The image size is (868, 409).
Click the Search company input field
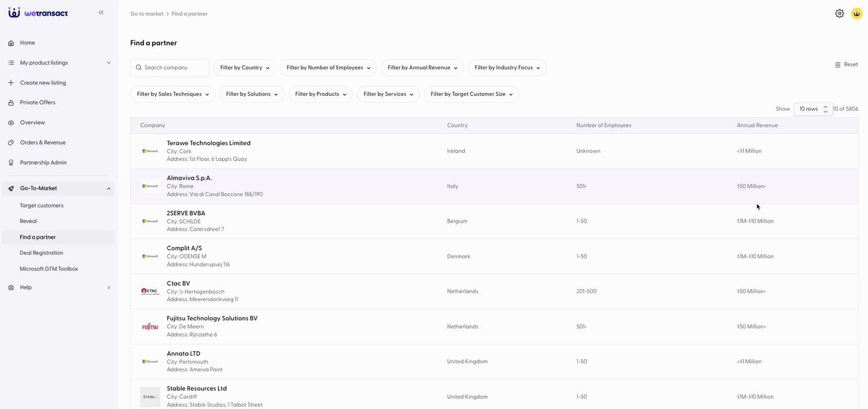click(174, 68)
